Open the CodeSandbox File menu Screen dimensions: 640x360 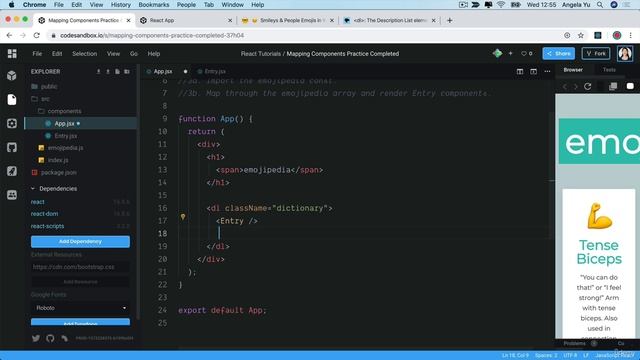point(37,53)
